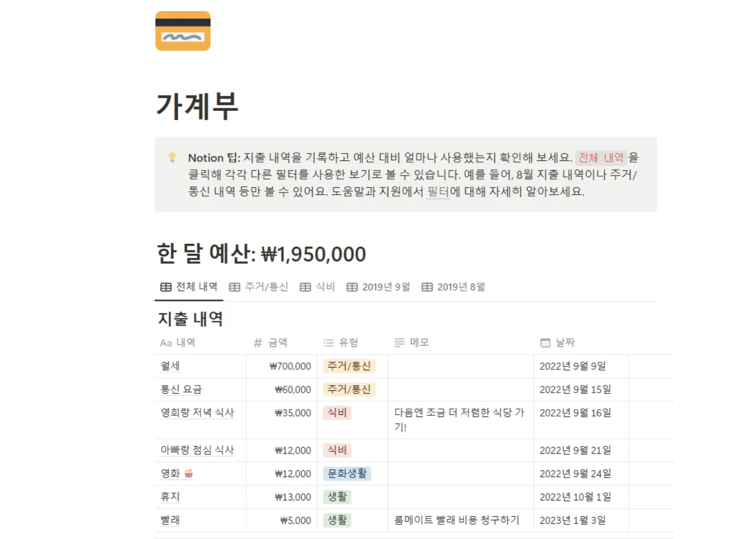Viewport: 756px width, 539px height.
Task: Click the table icon beside 주거/통신 view
Action: coord(234,286)
